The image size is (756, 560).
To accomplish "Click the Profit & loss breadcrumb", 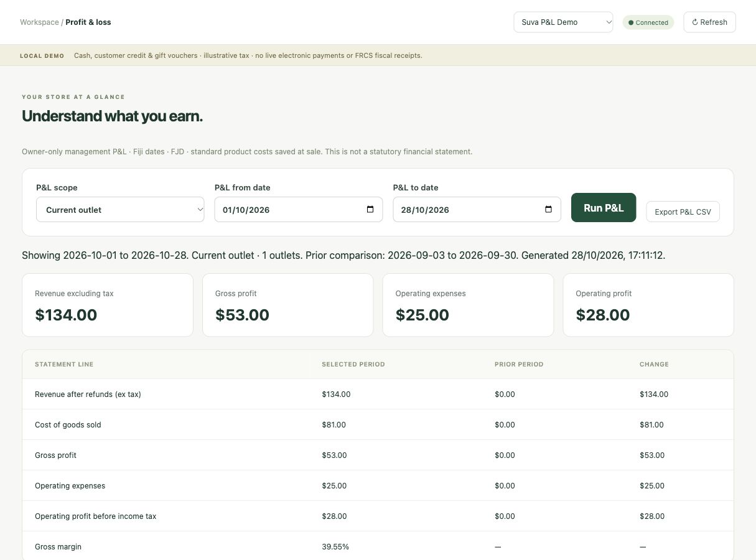I will 88,22.
